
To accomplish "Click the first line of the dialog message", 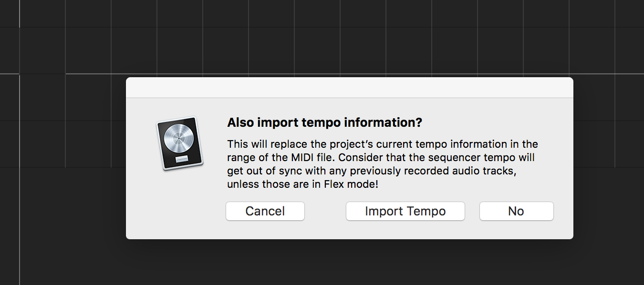I will point(382,144).
